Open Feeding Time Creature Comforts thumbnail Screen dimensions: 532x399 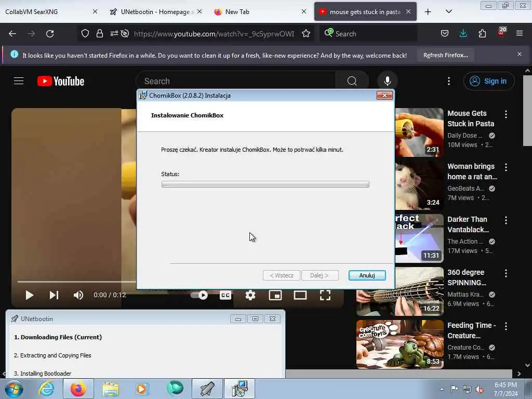click(x=400, y=344)
